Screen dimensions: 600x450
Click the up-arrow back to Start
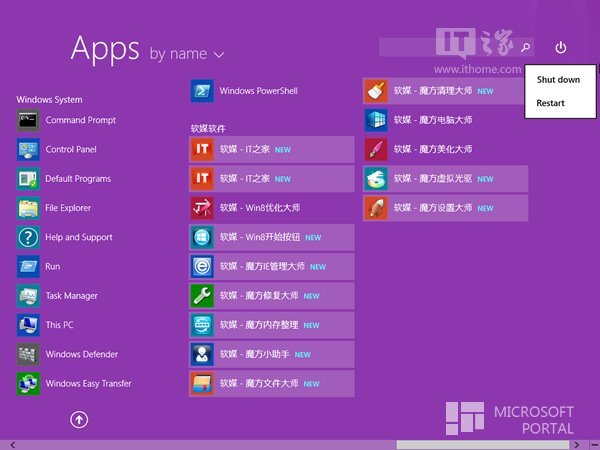coord(79,420)
